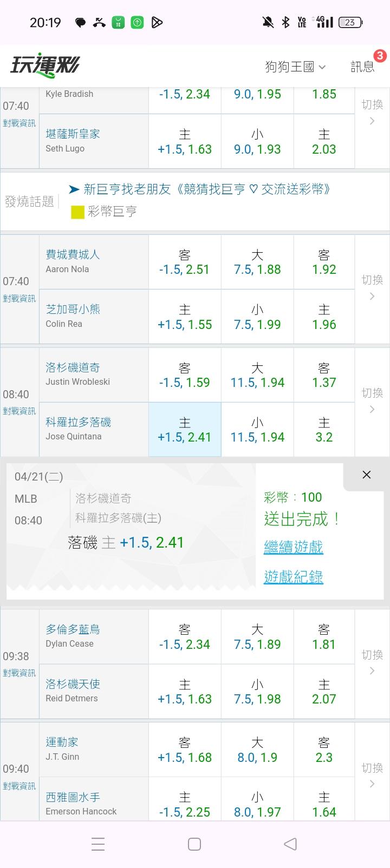Open 對戰資訊 for the 09:38 game
Viewport: 390px width, 868px height.
click(x=19, y=673)
